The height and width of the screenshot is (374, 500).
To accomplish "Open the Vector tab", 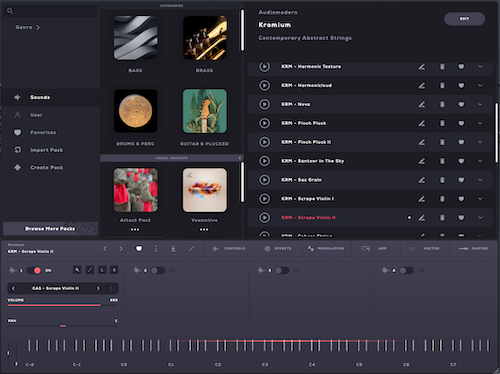I will [426, 249].
